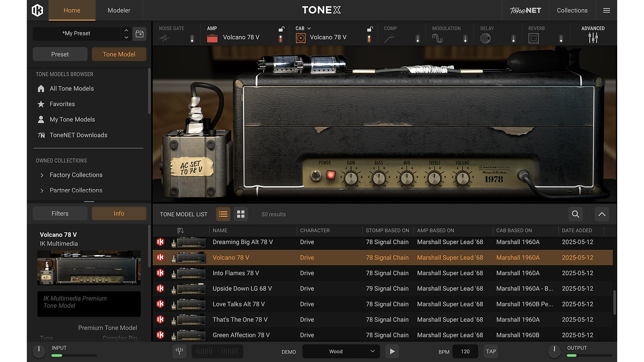The image size is (644, 362).
Task: Open Favorites star in browser
Action: coord(41,104)
